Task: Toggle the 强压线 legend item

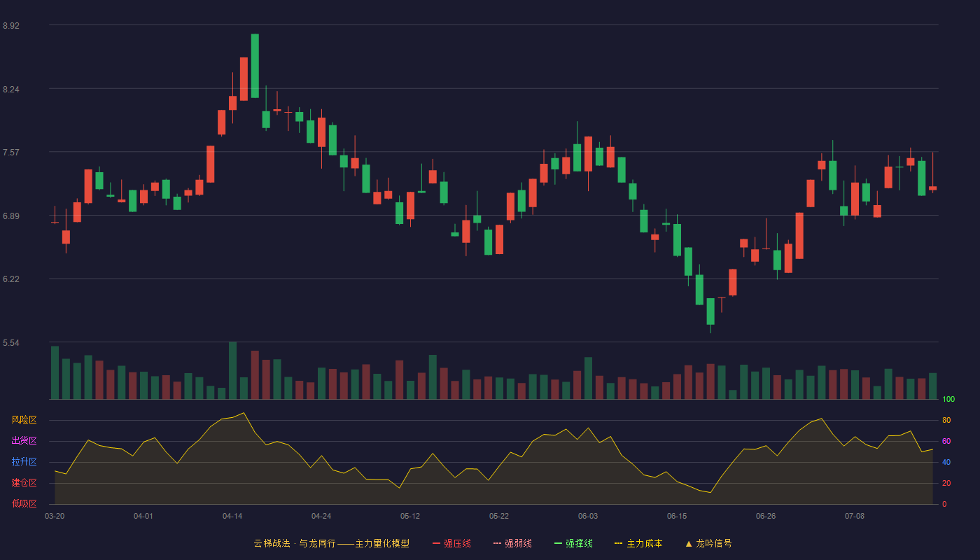Action: (451, 543)
